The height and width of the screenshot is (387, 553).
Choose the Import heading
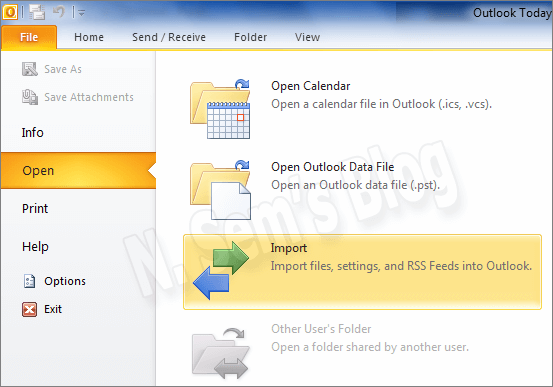(288, 248)
